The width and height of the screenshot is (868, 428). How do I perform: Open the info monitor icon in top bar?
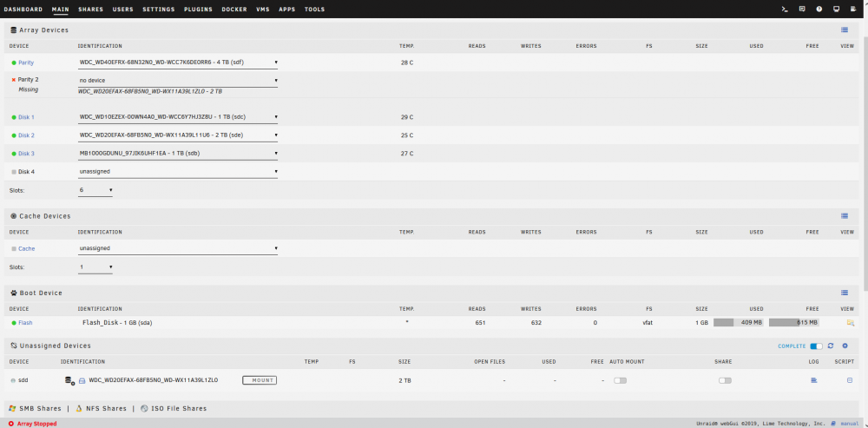pos(836,9)
